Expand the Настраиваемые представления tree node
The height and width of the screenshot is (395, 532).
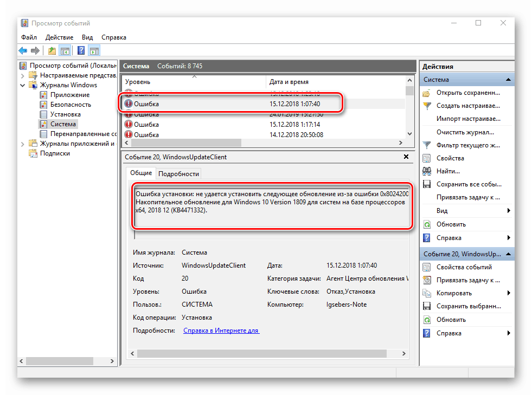point(22,76)
